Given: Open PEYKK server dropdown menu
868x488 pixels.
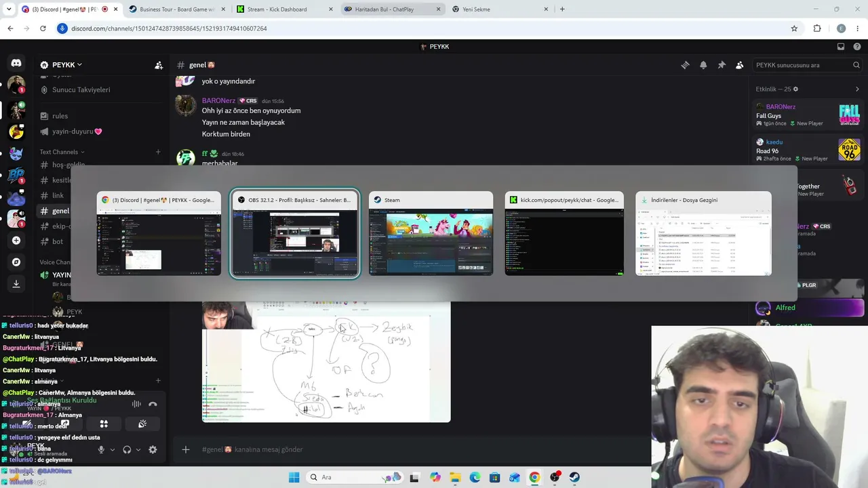Looking at the screenshot, I should click(x=67, y=65).
